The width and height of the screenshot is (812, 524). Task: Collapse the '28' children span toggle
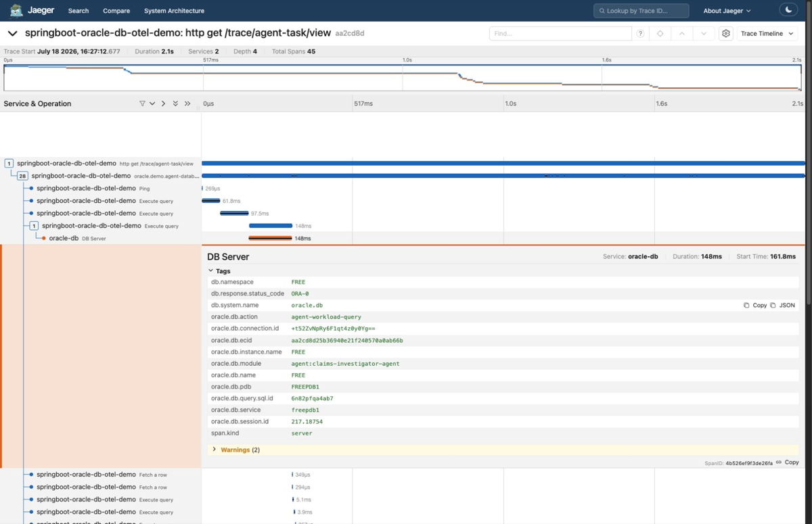click(x=22, y=176)
